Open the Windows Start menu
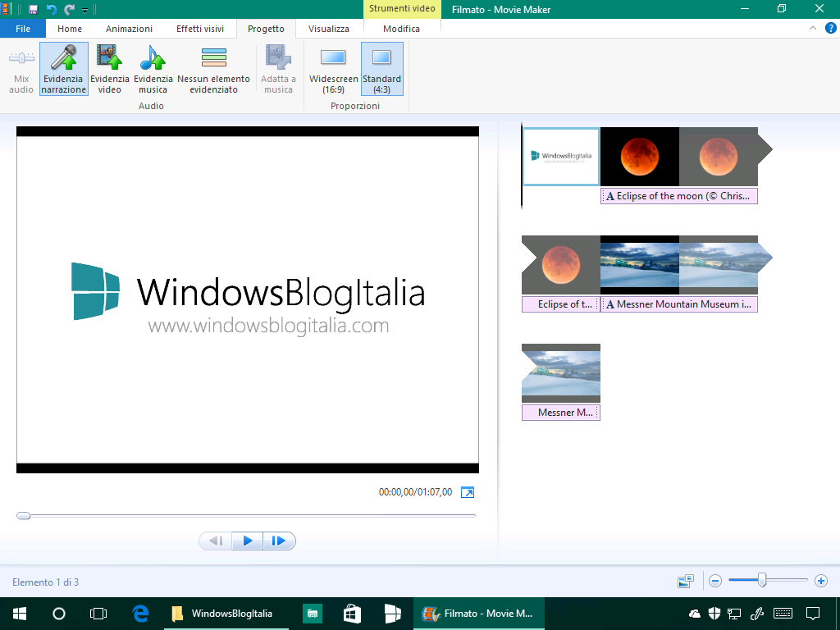The height and width of the screenshot is (630, 840). coord(20,614)
